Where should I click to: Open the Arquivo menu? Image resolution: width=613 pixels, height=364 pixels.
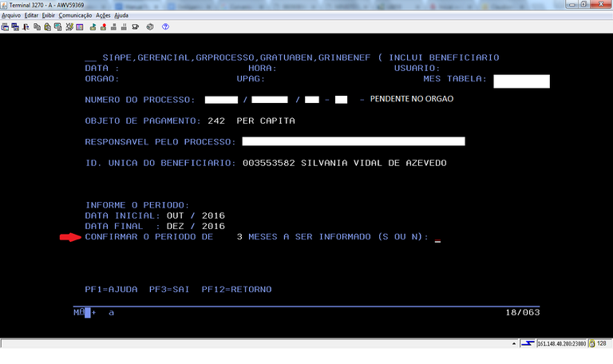click(11, 16)
